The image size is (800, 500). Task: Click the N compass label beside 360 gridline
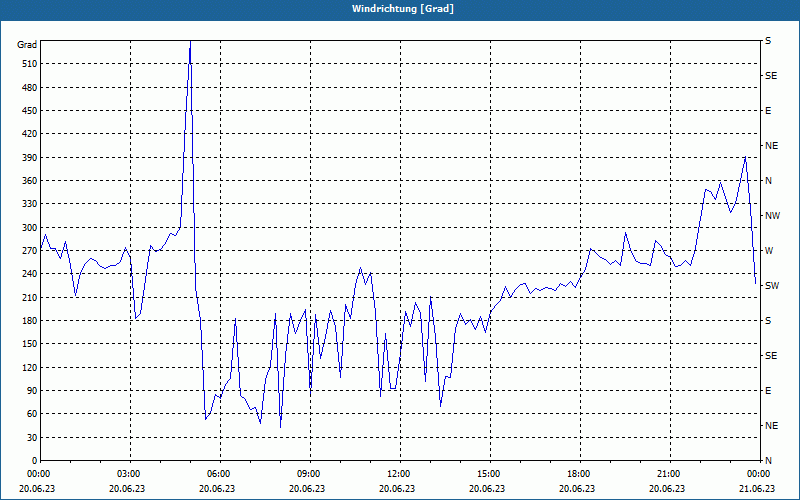click(768, 181)
